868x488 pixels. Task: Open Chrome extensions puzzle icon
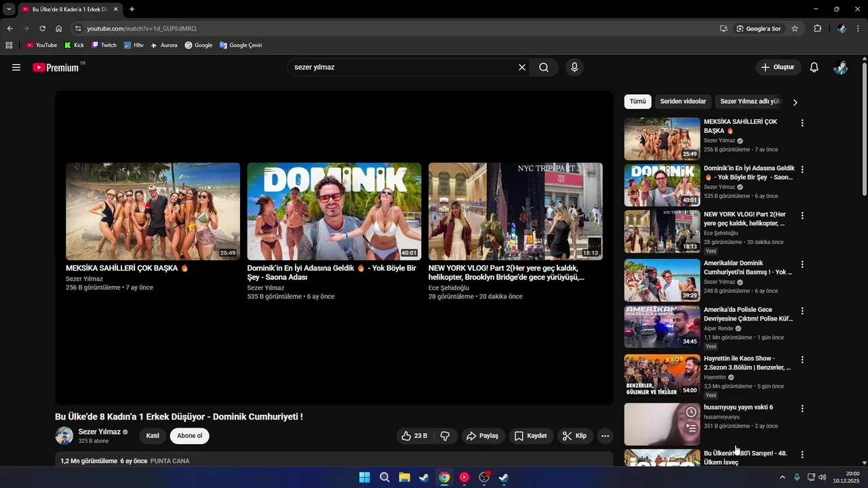click(x=817, y=28)
